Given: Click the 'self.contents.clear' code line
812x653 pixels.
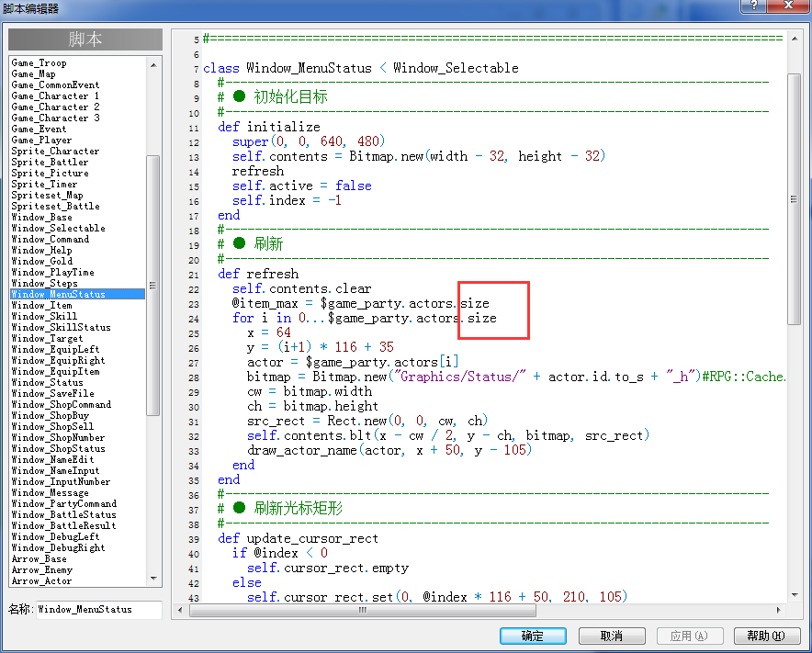Looking at the screenshot, I should coord(301,288).
